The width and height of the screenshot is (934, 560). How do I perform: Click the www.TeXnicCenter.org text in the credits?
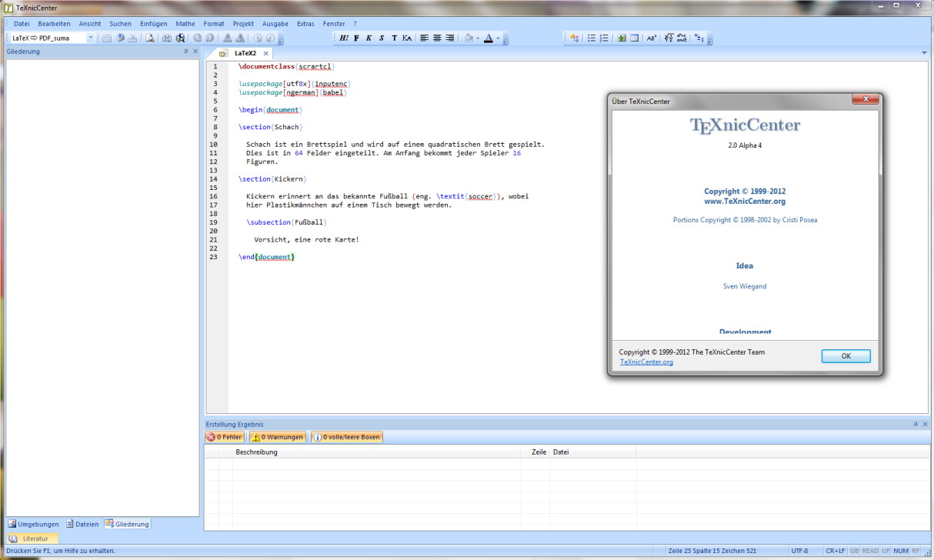tap(745, 202)
